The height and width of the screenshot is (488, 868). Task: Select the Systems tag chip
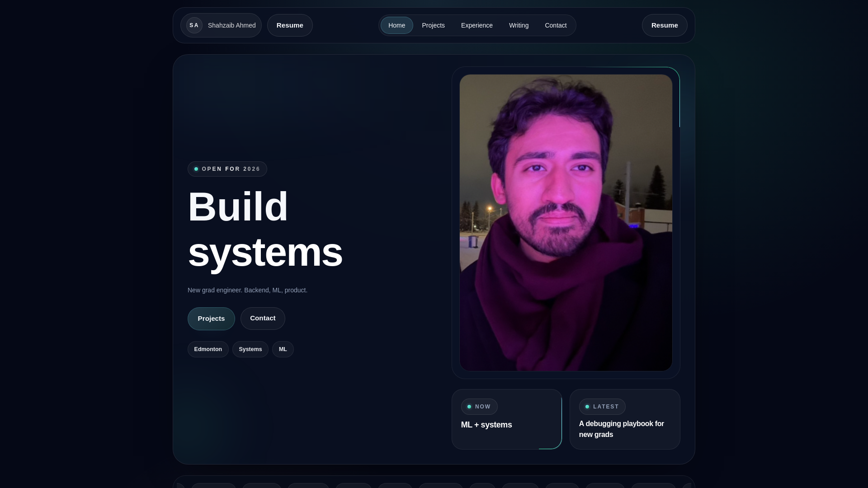(x=250, y=349)
